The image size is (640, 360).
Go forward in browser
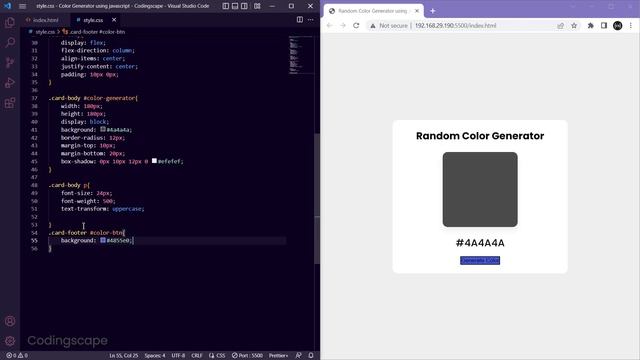click(343, 25)
